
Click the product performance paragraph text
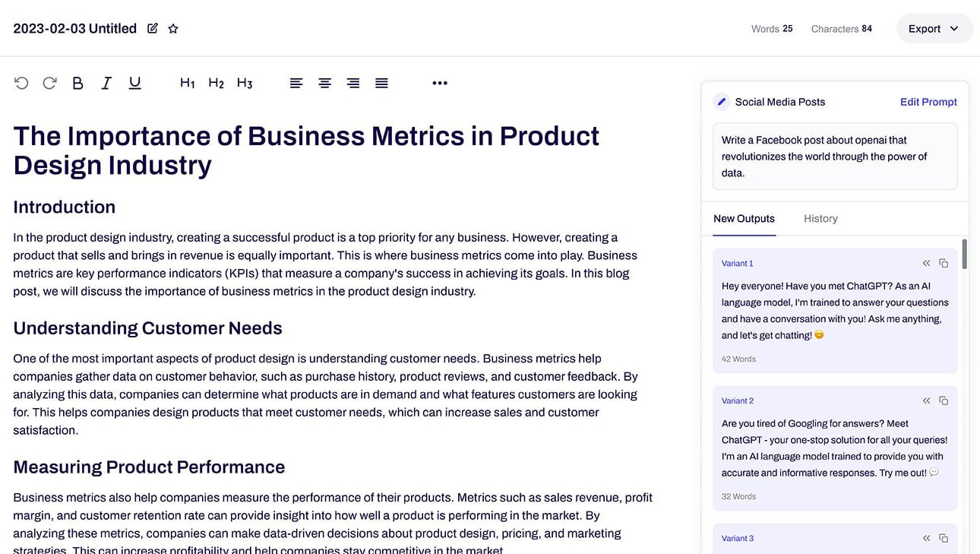[x=333, y=524]
